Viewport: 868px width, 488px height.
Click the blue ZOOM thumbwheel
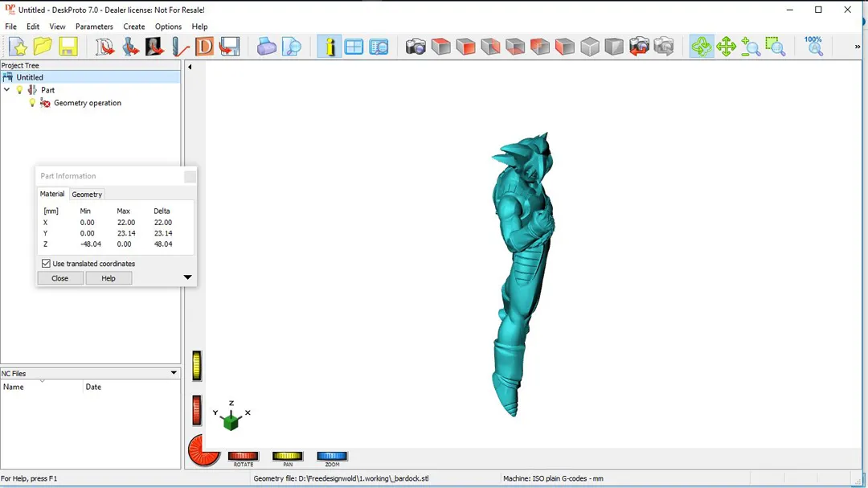tap(332, 456)
